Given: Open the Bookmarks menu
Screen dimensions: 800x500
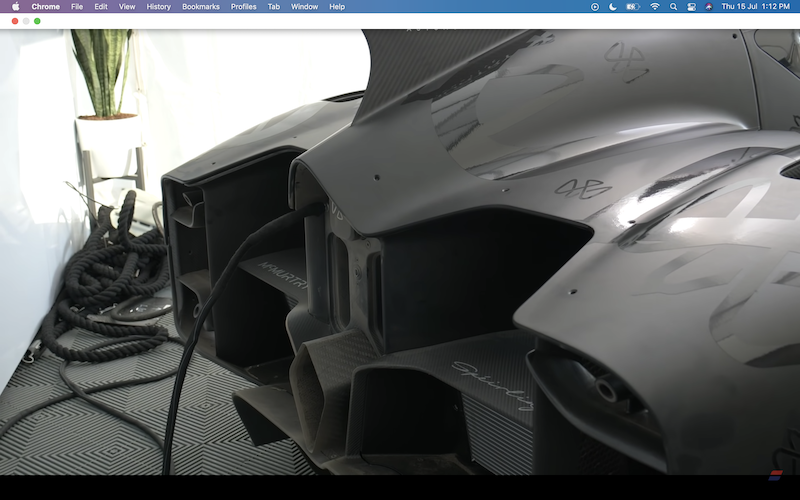Looking at the screenshot, I should pyautogui.click(x=201, y=6).
